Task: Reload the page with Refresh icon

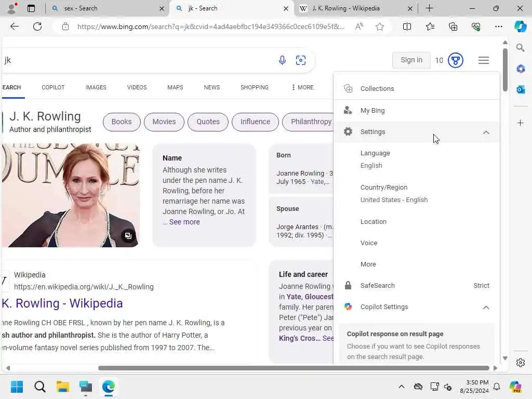Action: click(x=37, y=26)
